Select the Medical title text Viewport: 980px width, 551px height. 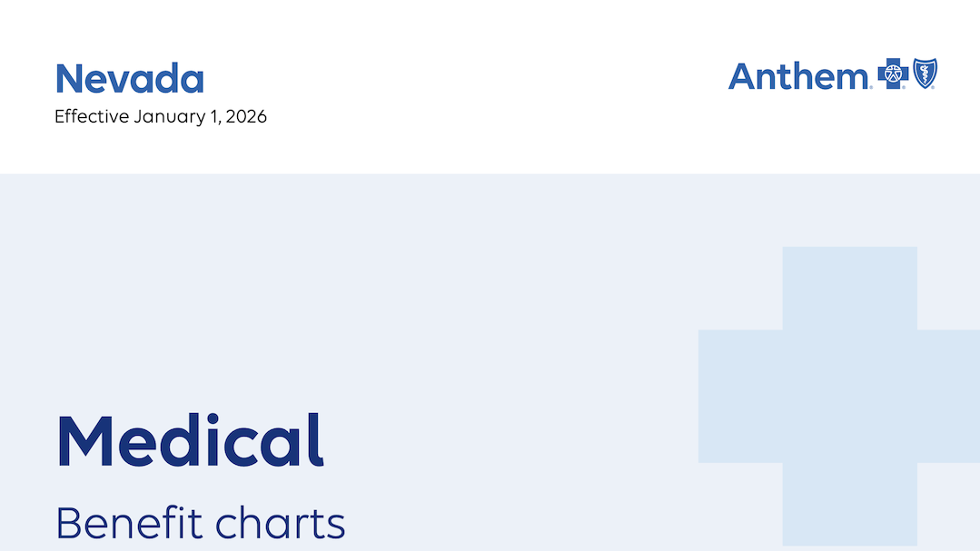click(190, 441)
